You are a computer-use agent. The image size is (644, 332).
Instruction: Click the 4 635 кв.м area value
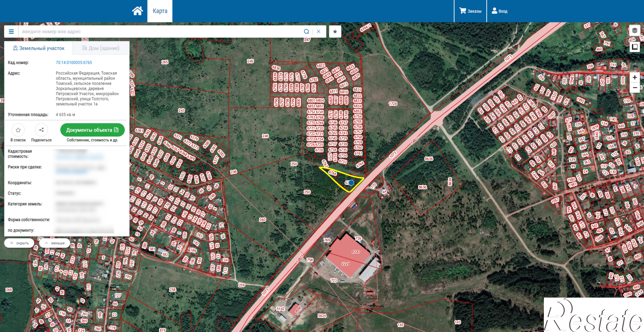(65, 115)
